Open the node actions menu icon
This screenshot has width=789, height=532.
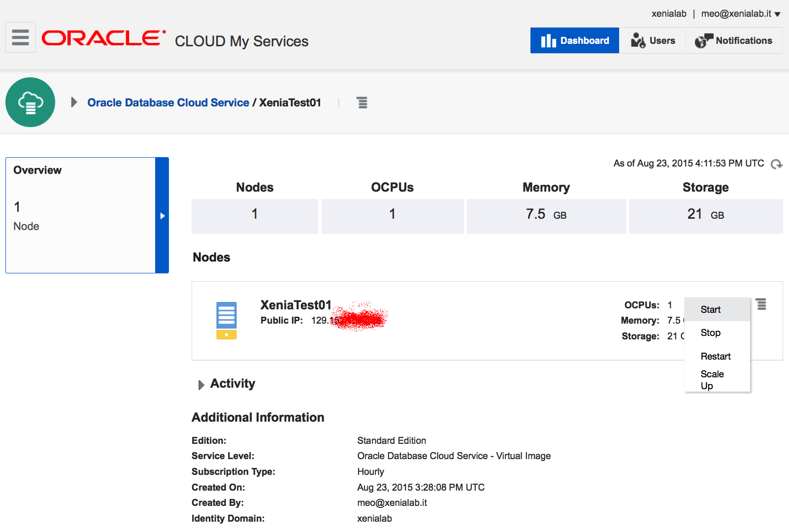[x=761, y=304]
